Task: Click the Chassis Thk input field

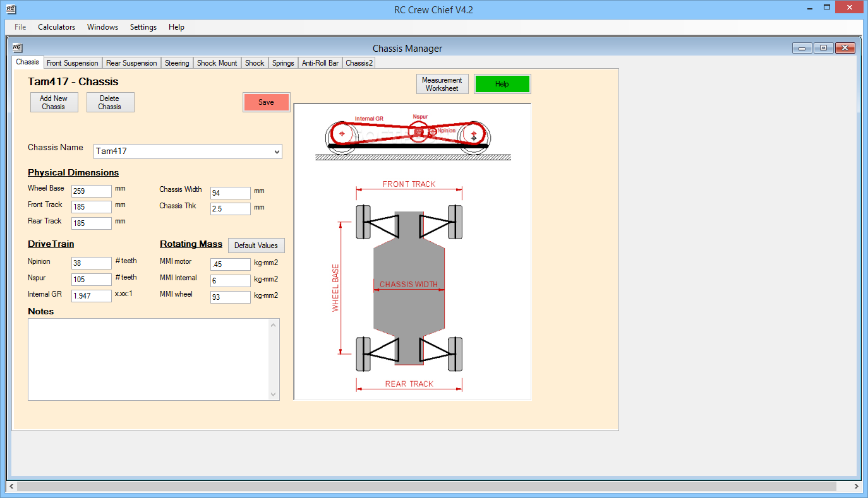Action: (x=231, y=209)
